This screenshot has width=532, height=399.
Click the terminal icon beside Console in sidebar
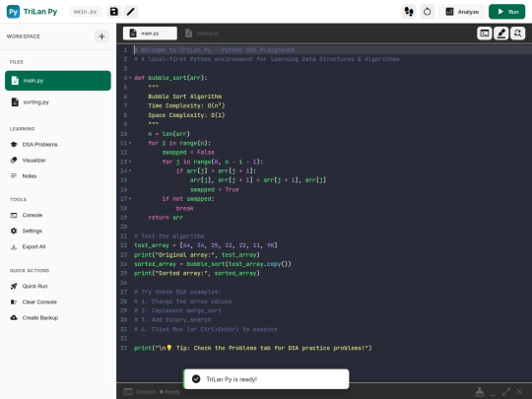coord(14,215)
